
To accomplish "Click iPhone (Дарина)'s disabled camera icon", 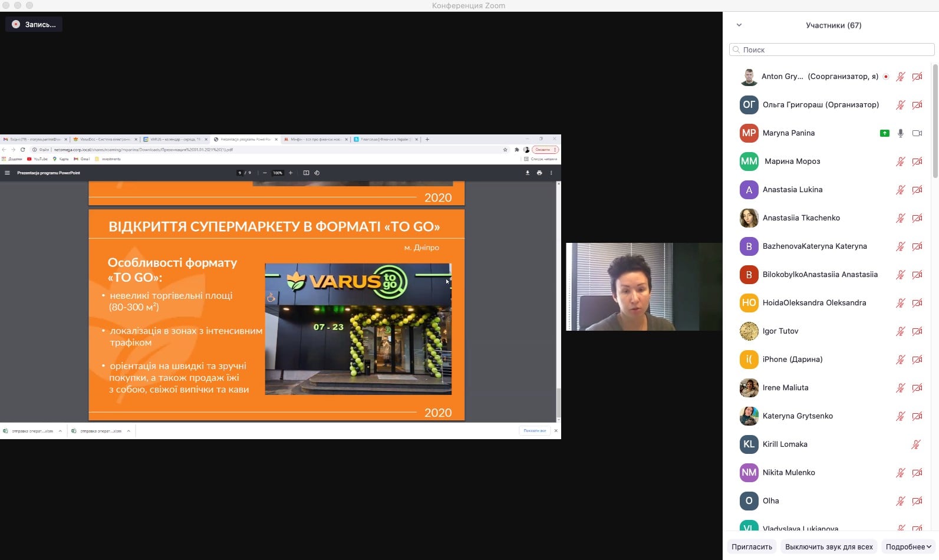I will coord(917,360).
